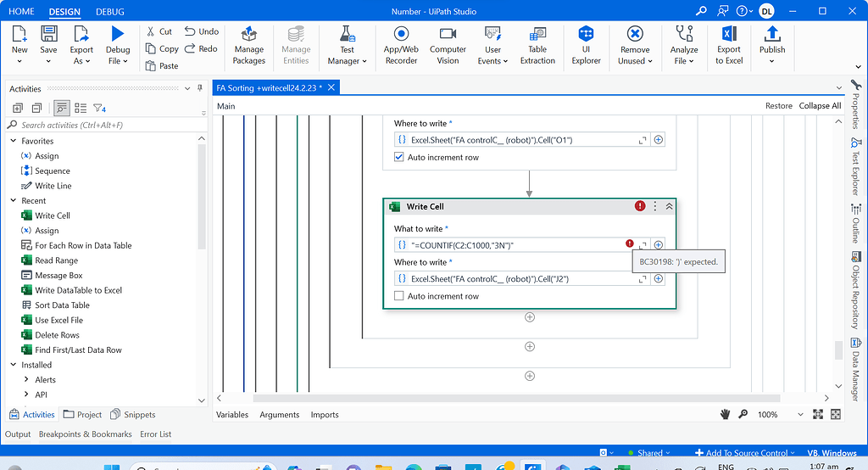Click Analyze File icon
The image size is (868, 470).
point(684,34)
